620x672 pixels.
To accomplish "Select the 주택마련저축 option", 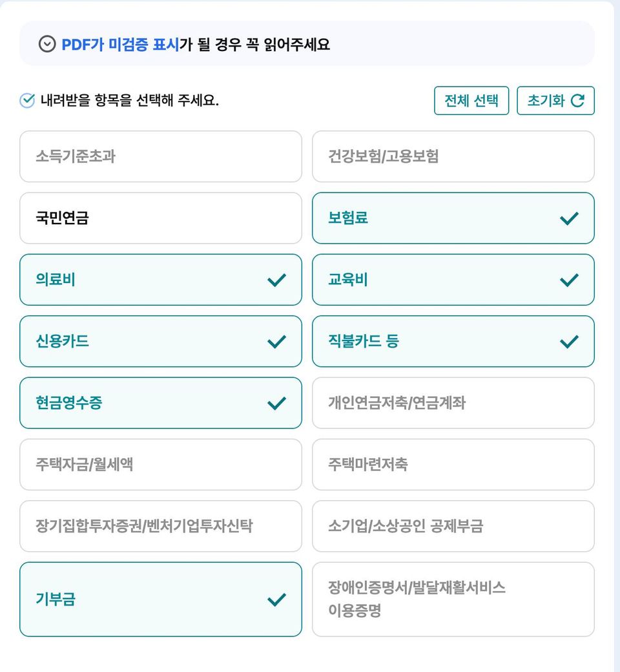I will [x=453, y=465].
